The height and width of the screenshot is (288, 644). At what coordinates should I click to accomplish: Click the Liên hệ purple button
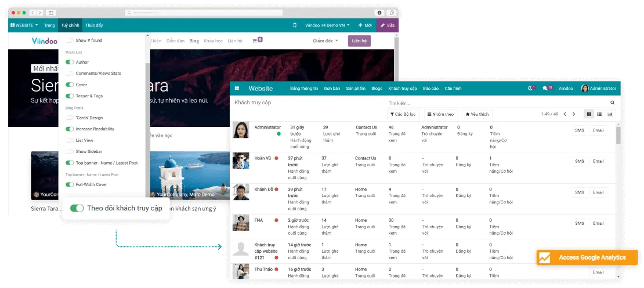[x=359, y=41]
